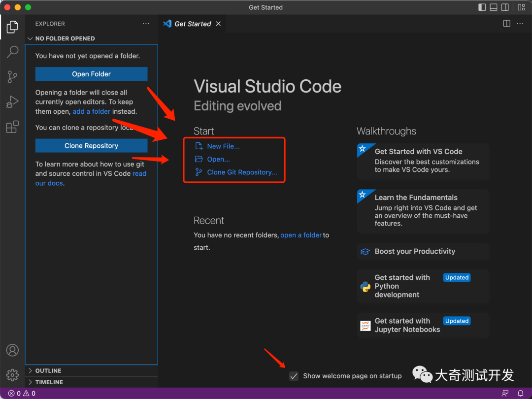
Task: Click Updated badge on Python walkthrough
Action: [457, 277]
